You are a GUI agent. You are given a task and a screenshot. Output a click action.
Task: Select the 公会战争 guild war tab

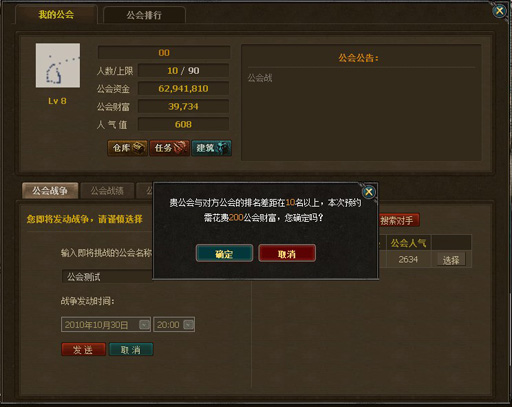(x=50, y=191)
